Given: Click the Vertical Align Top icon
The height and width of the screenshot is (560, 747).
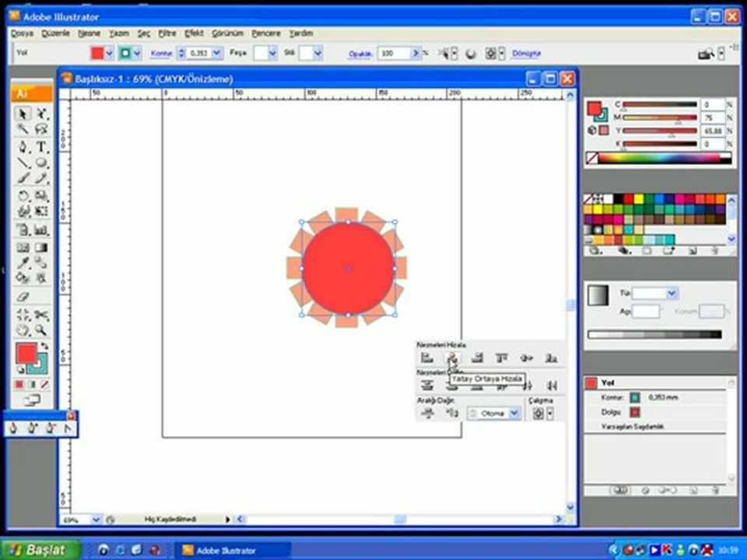Looking at the screenshot, I should 501,358.
